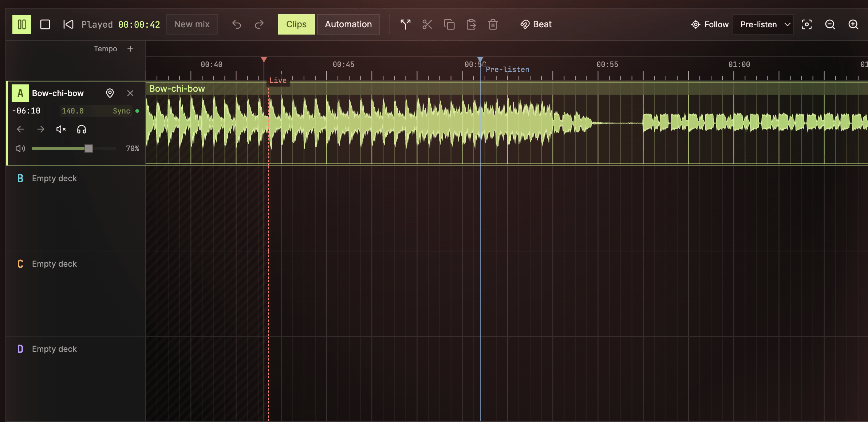Mute deck A with speaker icon
This screenshot has width=868, height=422.
coord(61,129)
